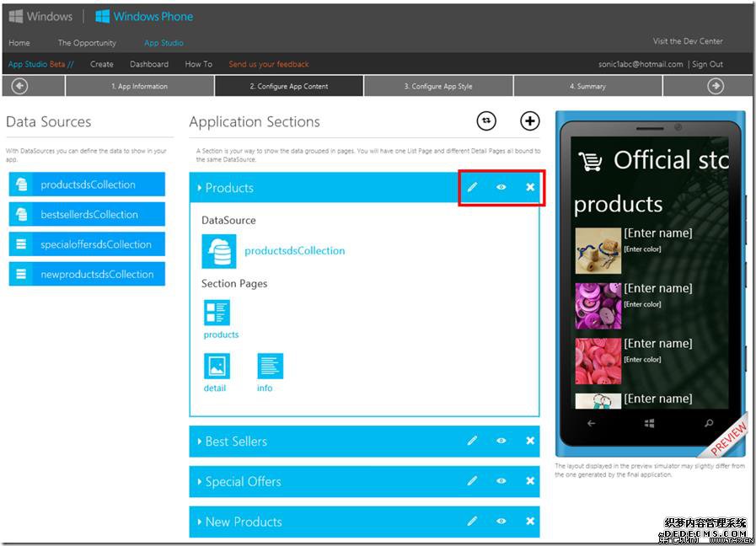Open the products list page icon
The width and height of the screenshot is (756, 546).
pyautogui.click(x=217, y=313)
